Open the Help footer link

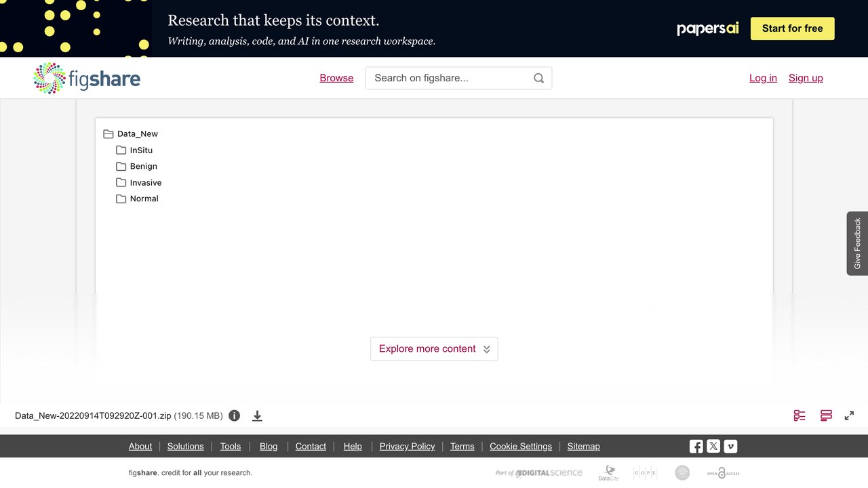(x=353, y=446)
